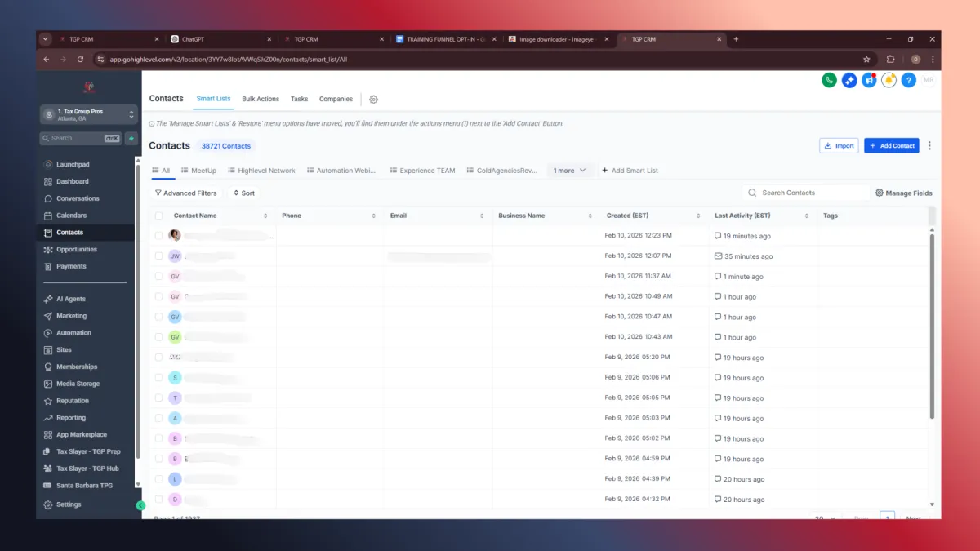Image resolution: width=980 pixels, height=551 pixels.
Task: Click Manage Fields
Action: 903,193
